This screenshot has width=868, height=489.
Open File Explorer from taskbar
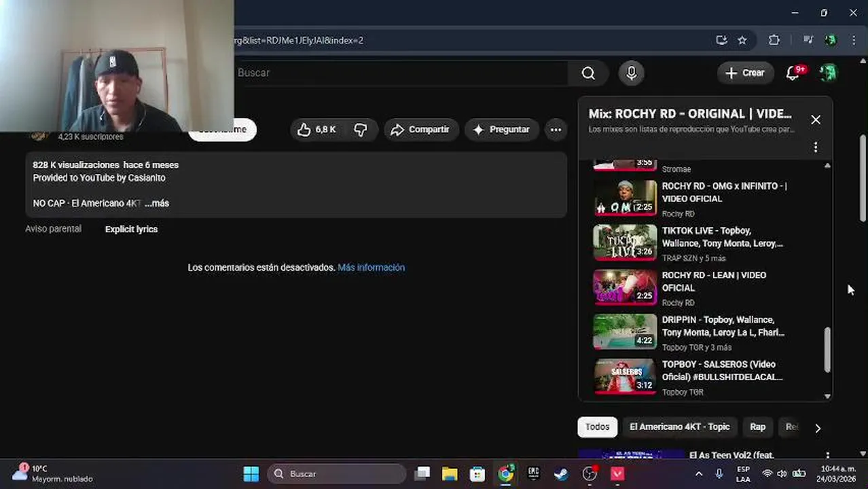pos(450,473)
